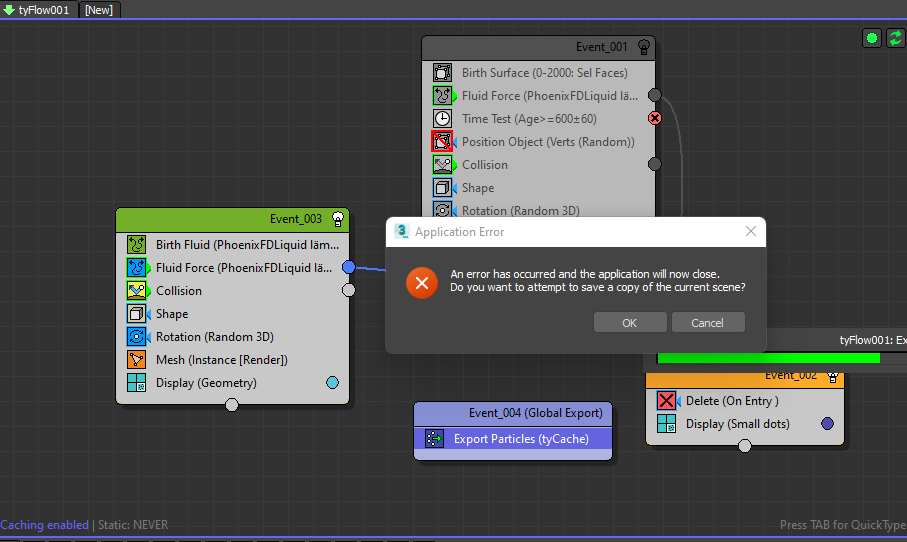Select the Event_001 header title

tap(602, 47)
